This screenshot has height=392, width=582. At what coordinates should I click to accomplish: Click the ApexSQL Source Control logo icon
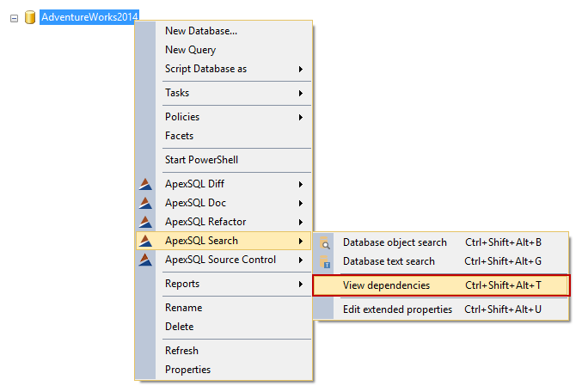point(145,260)
